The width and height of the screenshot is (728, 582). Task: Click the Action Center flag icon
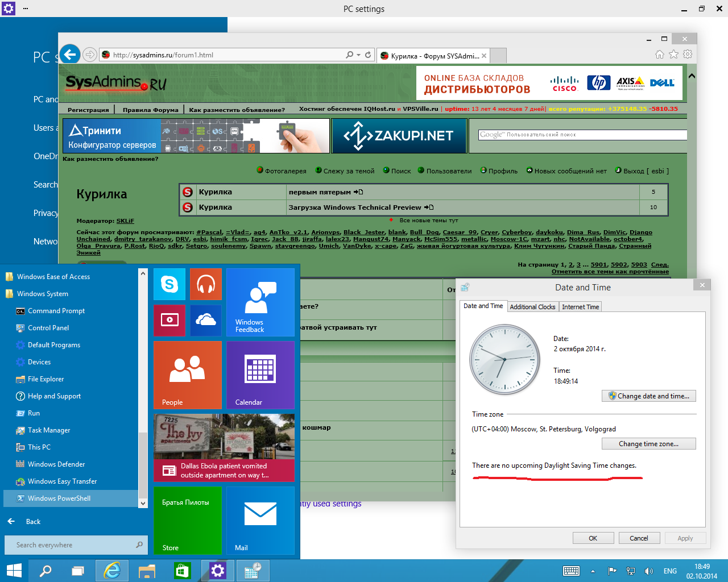point(612,571)
